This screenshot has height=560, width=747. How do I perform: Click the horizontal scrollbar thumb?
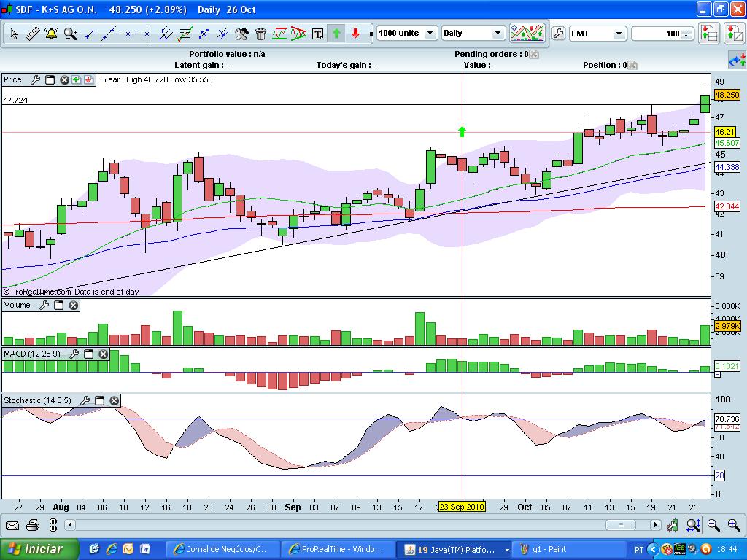pos(620,525)
